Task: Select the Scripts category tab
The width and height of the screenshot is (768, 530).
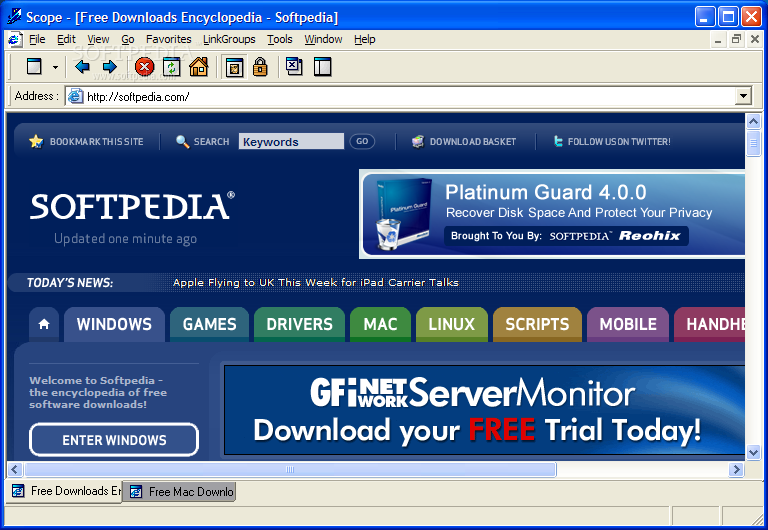Action: 537,324
